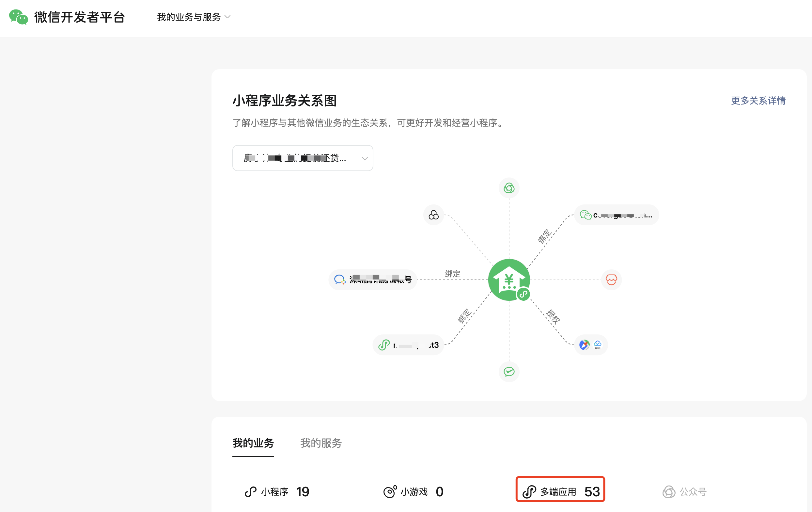This screenshot has height=512, width=812.
Task: Click the greyed 公众号 entry
Action: coord(684,491)
